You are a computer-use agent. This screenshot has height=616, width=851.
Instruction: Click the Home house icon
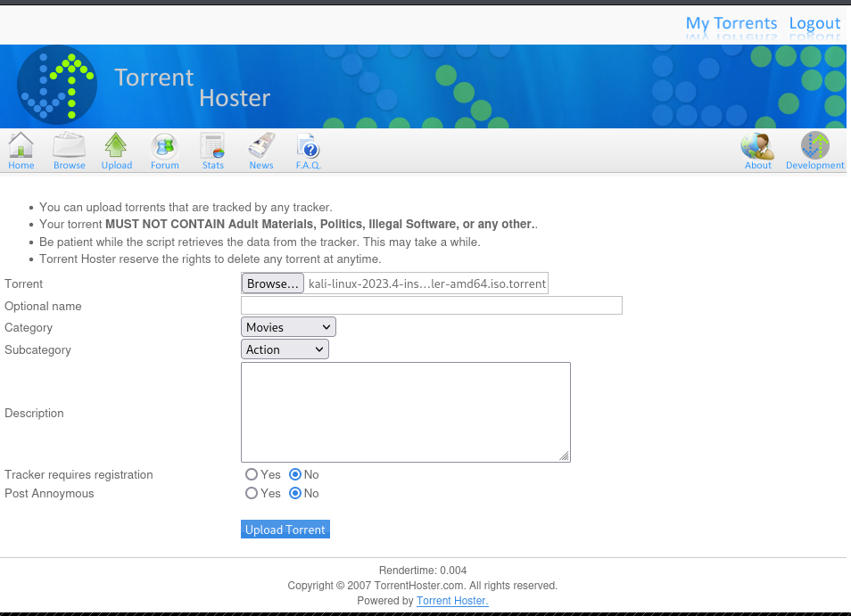[x=21, y=146]
